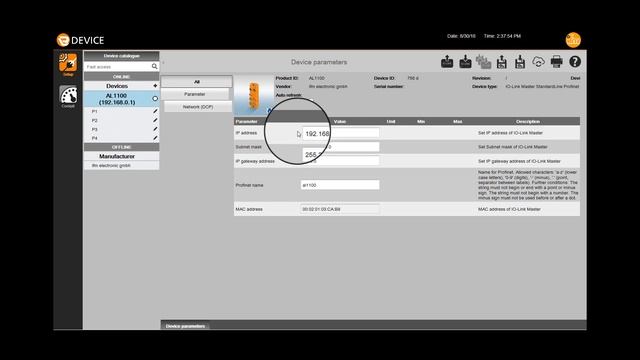The image size is (640, 360).
Task: Click the MAC address parameter label
Action: tap(249, 209)
